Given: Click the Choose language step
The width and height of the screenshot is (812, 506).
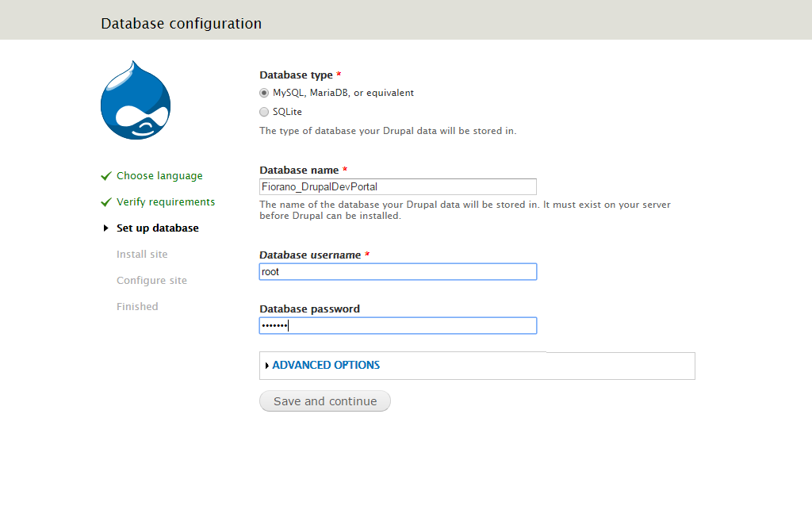Looking at the screenshot, I should pyautogui.click(x=159, y=176).
